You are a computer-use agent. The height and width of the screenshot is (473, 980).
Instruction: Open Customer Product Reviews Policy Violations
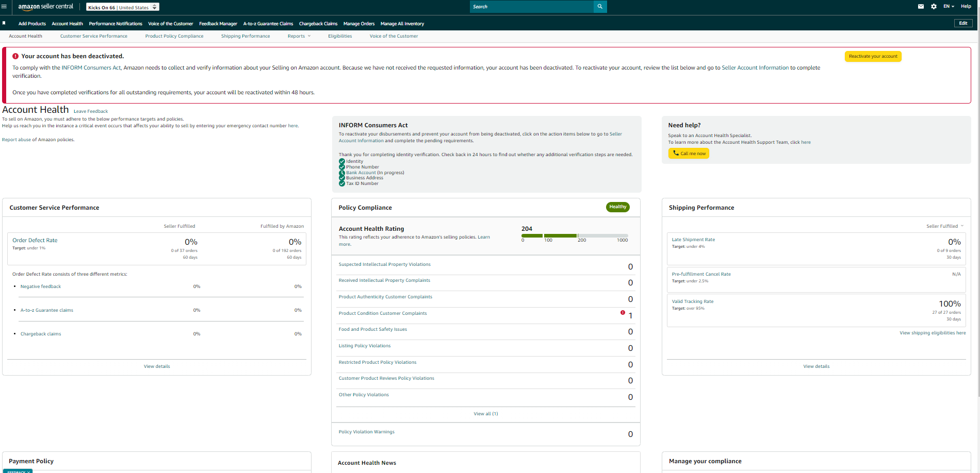[x=386, y=378]
